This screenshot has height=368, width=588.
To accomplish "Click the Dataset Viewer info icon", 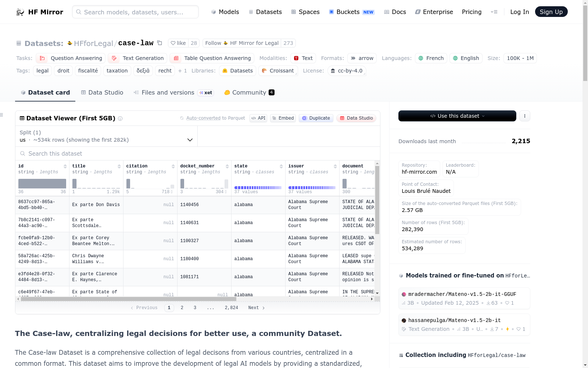I will (120, 118).
